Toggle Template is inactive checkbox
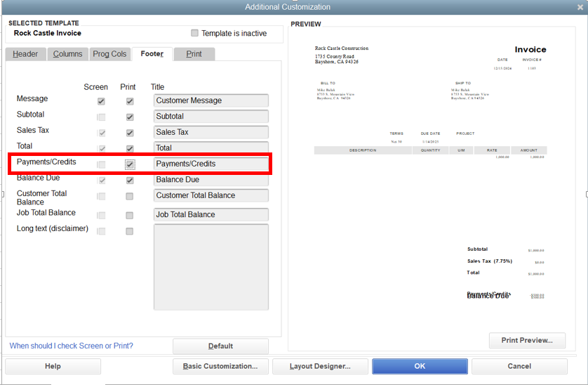Viewport: 588px width, 385px height. (x=194, y=33)
